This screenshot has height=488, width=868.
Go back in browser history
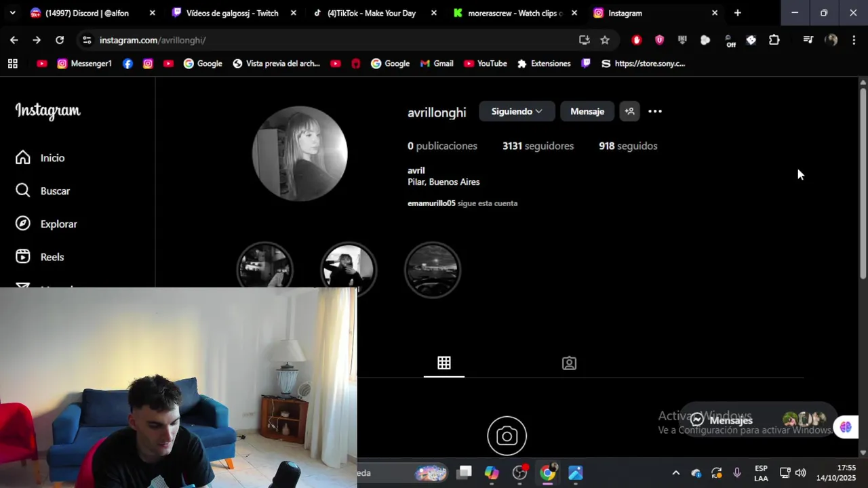click(14, 40)
